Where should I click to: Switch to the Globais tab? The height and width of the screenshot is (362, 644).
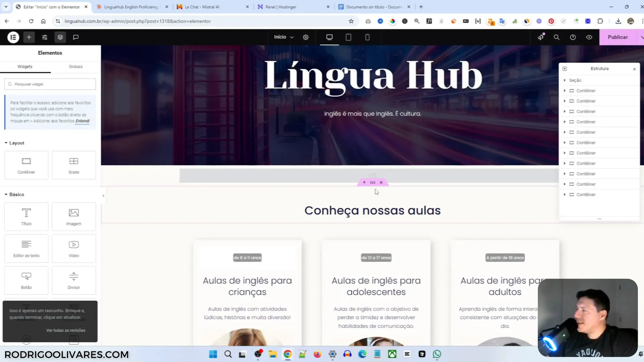point(75,66)
